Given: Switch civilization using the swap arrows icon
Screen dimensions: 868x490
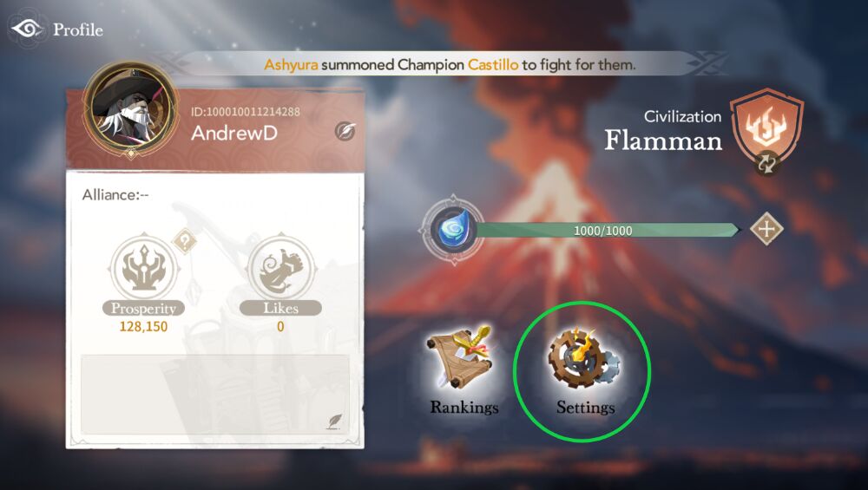Looking at the screenshot, I should tap(766, 164).
